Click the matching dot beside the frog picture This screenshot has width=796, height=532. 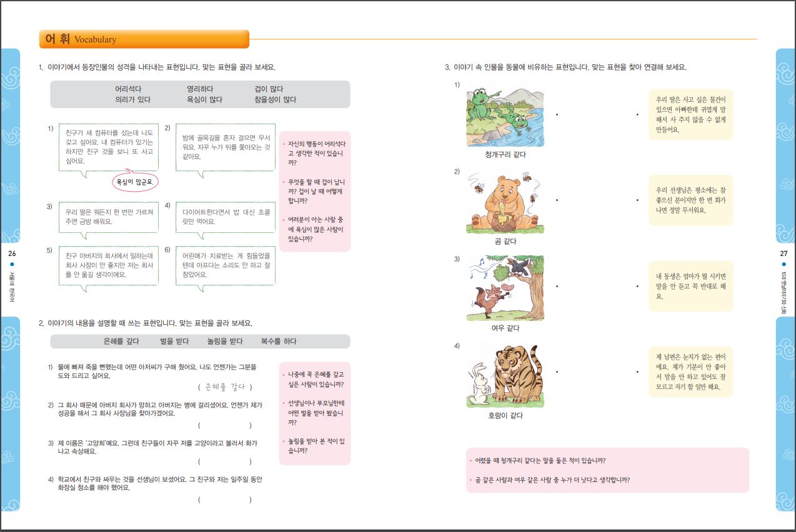tap(557, 114)
